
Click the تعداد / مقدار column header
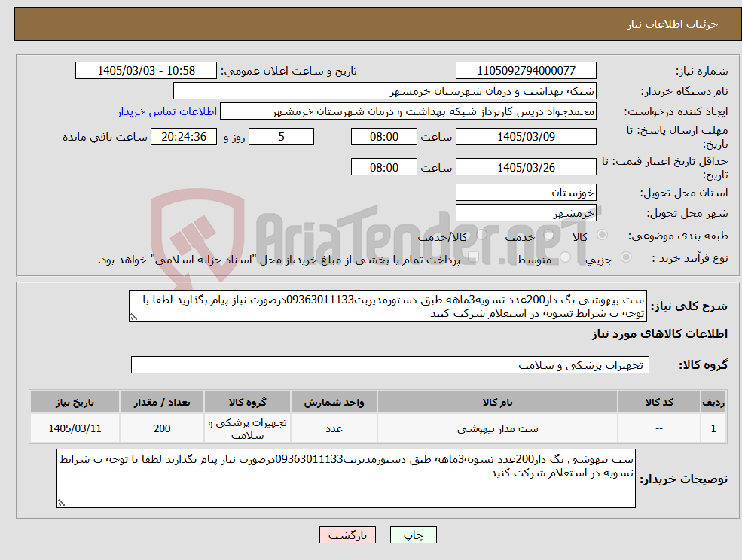(x=162, y=402)
